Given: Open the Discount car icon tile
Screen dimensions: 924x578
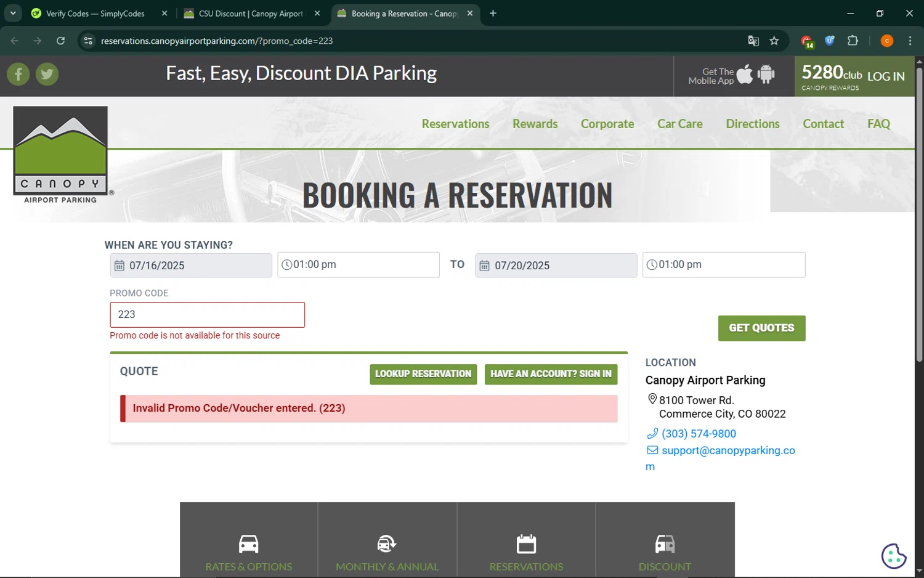Looking at the screenshot, I should (x=665, y=544).
